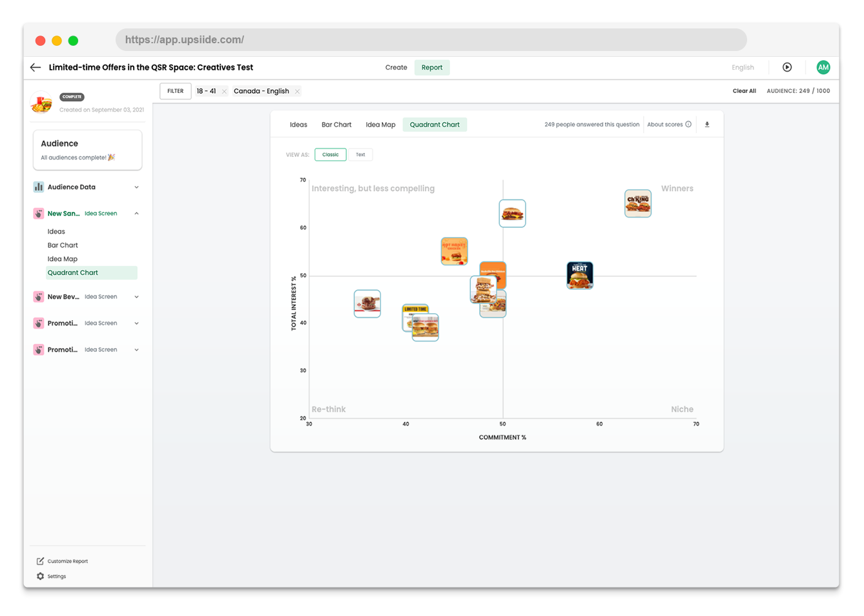Click the Clear All link
864x616 pixels.
(744, 91)
